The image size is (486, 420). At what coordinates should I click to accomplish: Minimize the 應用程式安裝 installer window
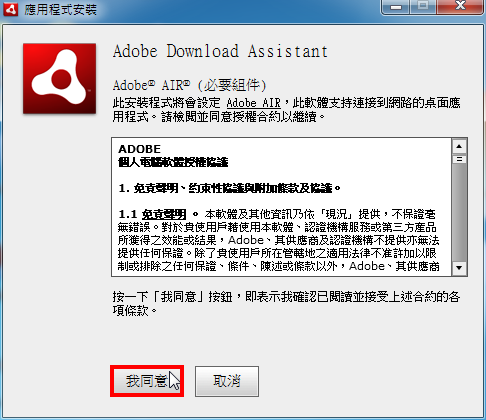(396, 7)
